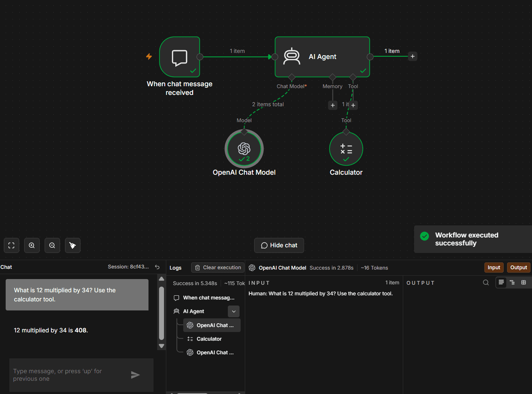Screen dimensions: 532x394
Task: Collapse the AI Agent log entry
Action: click(x=234, y=311)
